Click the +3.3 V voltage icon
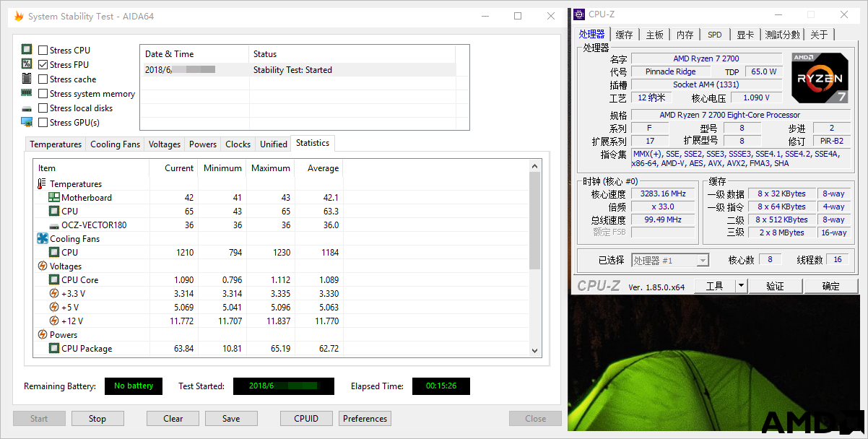868x439 pixels. tap(54, 294)
